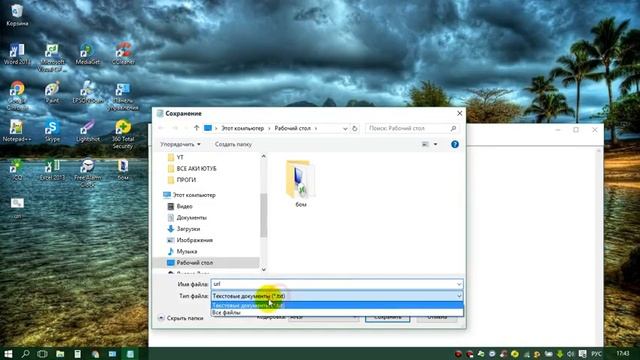Change the view using the view mode icon
Image resolution: width=640 pixels, height=360 pixels.
pos(425,144)
